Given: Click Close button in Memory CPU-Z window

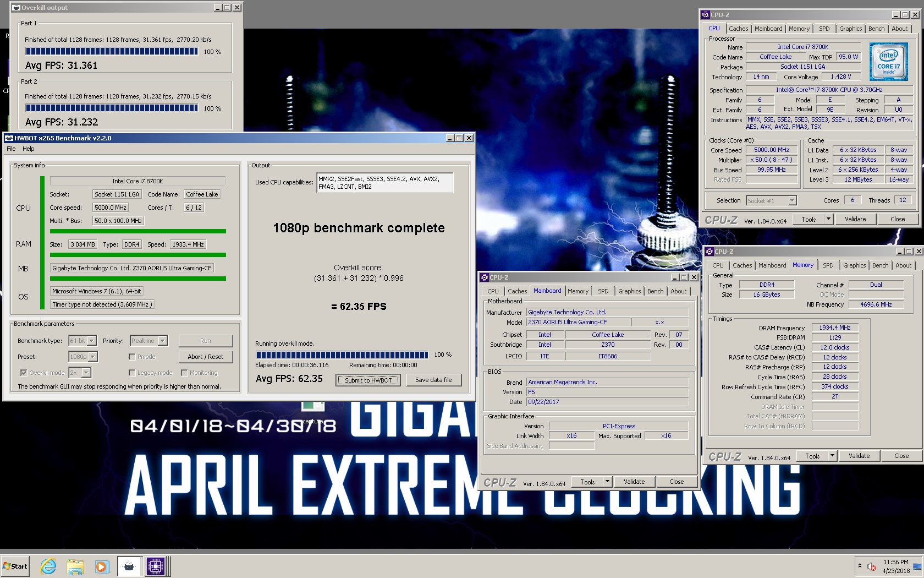Looking at the screenshot, I should pyautogui.click(x=901, y=456).
